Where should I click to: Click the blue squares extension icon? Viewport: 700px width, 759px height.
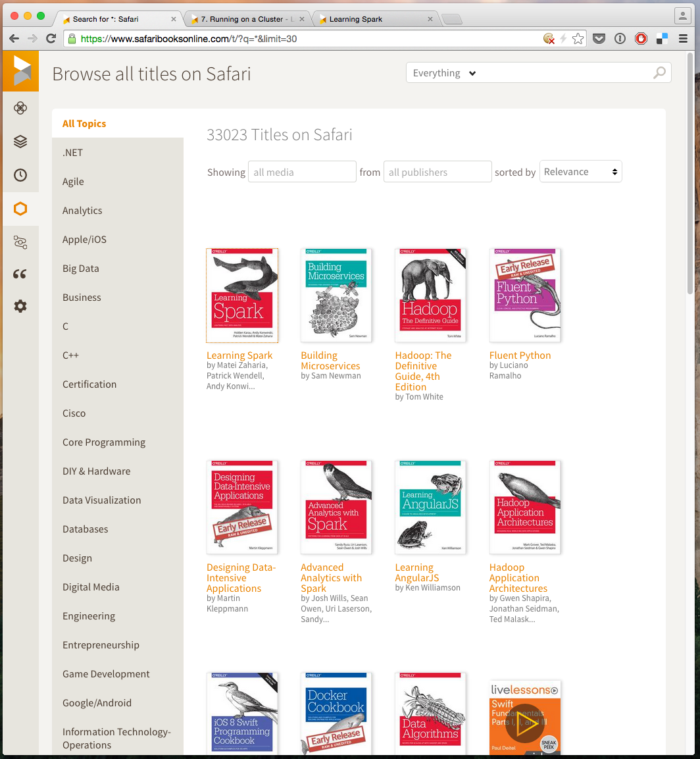click(662, 39)
